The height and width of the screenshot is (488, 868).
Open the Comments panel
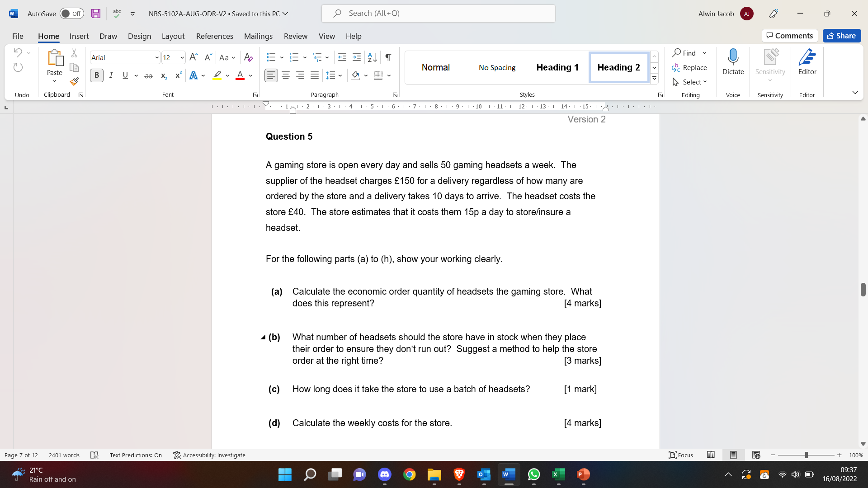coord(789,36)
